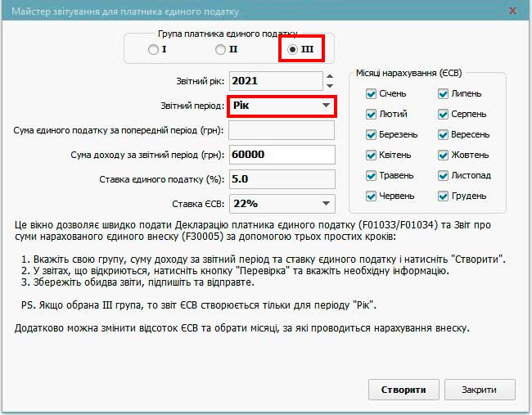Click the Звітний рік field
The width and height of the screenshot is (532, 415).
click(275, 81)
